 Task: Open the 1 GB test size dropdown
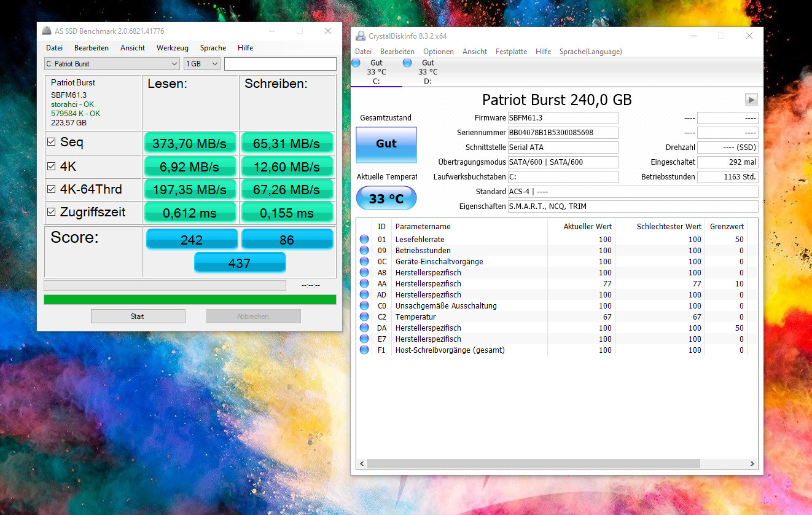(202, 64)
